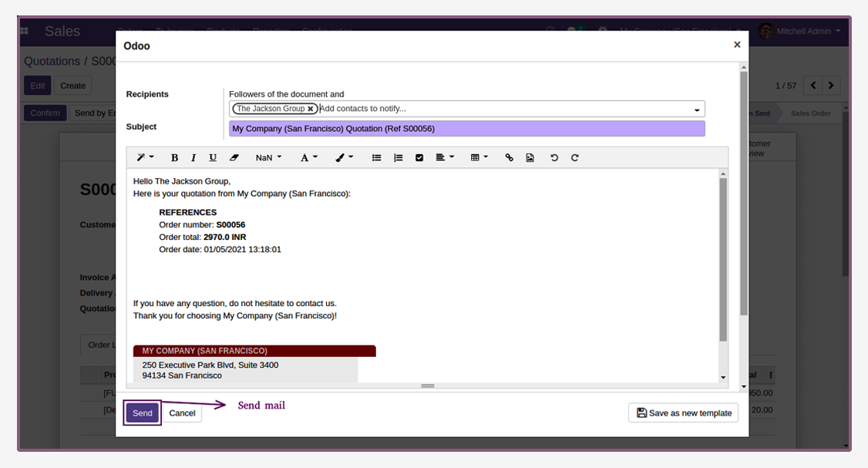Redo the last edit in the editor
This screenshot has width=868, height=468.
coord(574,158)
